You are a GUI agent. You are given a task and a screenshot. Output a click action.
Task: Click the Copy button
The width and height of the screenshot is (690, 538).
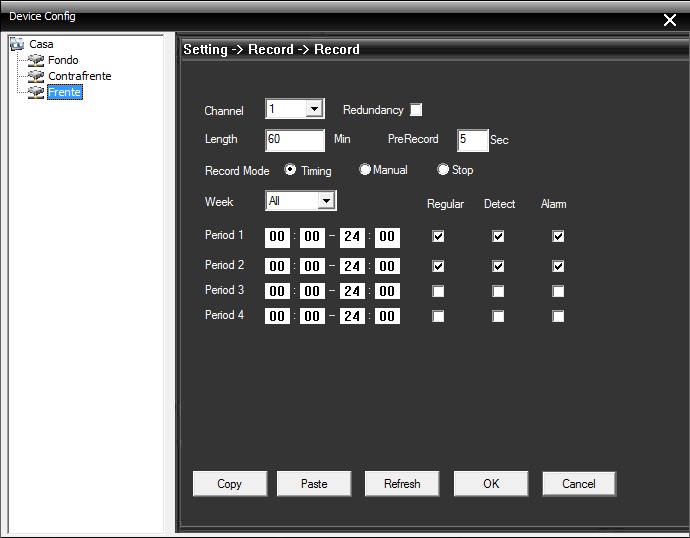[x=230, y=484]
